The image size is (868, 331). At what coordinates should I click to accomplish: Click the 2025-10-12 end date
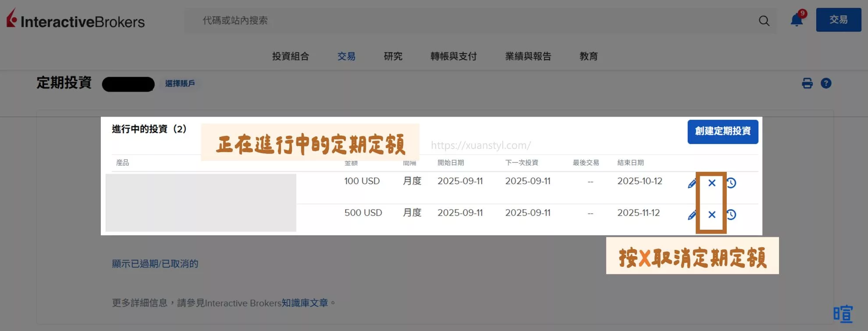click(x=640, y=181)
